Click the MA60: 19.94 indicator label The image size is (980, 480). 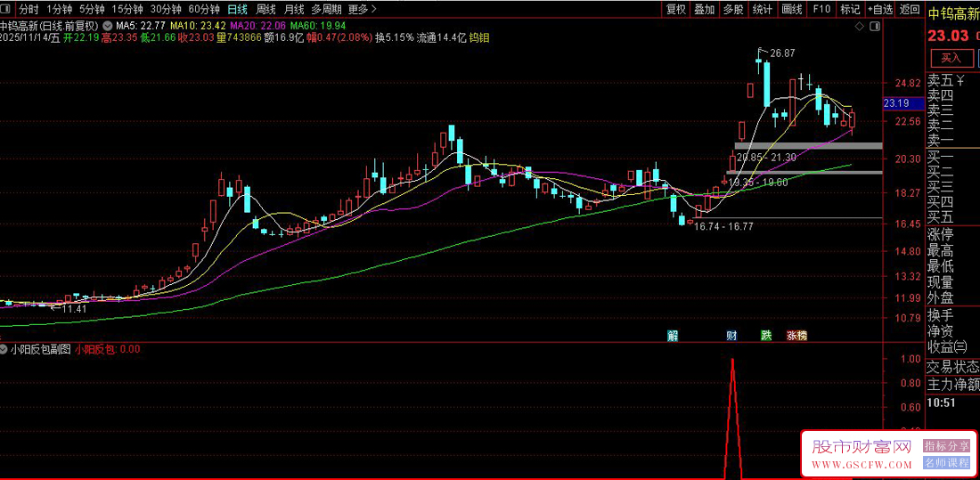(317, 26)
